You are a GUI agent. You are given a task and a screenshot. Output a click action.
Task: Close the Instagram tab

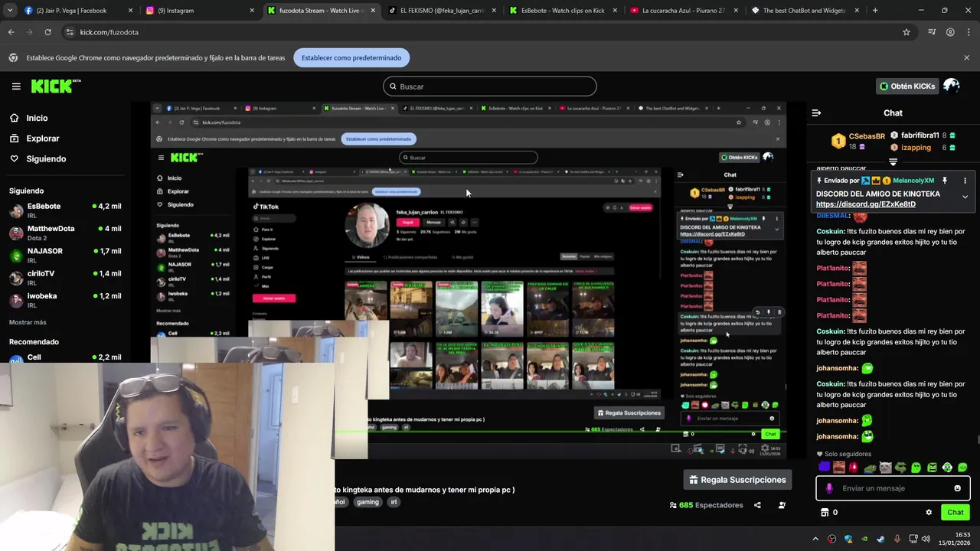[252, 11]
